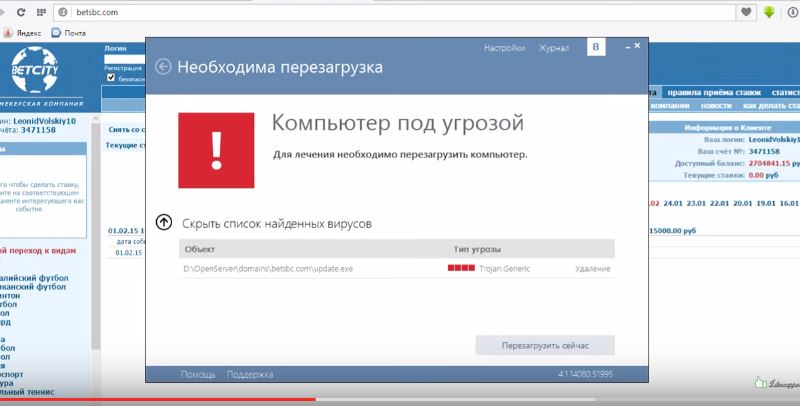This screenshot has width=800, height=406.
Task: Click the LeonidVolskiy10 login in the left panel
Action: pos(44,121)
